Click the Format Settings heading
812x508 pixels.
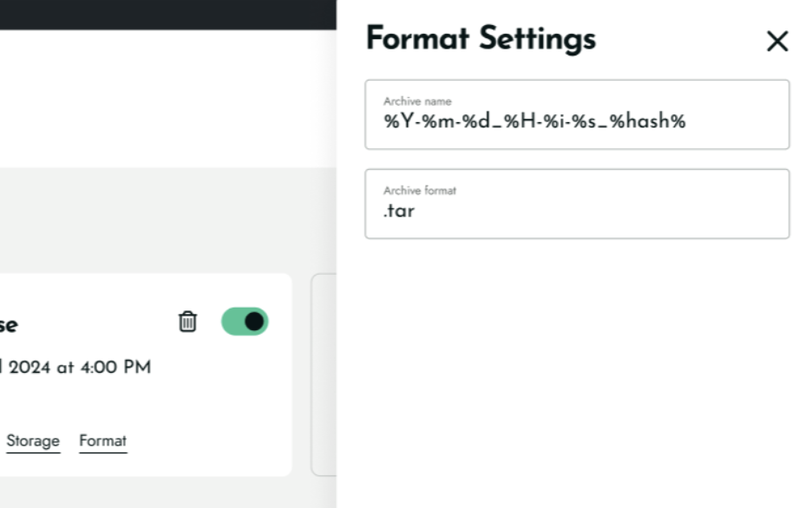tap(481, 39)
